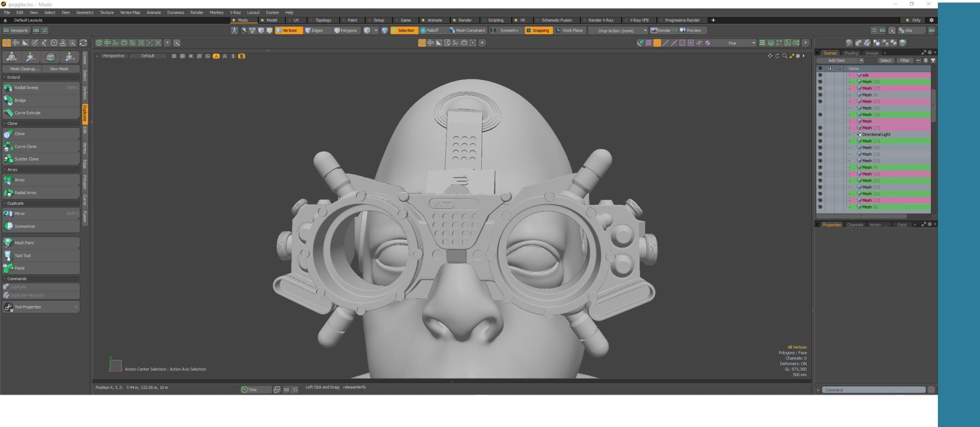Switch to the Topology layout tab
The height and width of the screenshot is (427, 980).
pos(323,20)
